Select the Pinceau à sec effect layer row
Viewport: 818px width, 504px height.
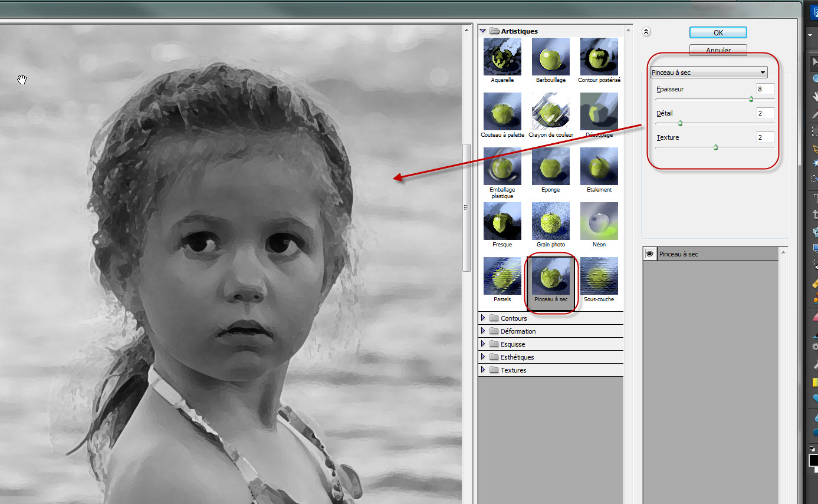[x=711, y=254]
